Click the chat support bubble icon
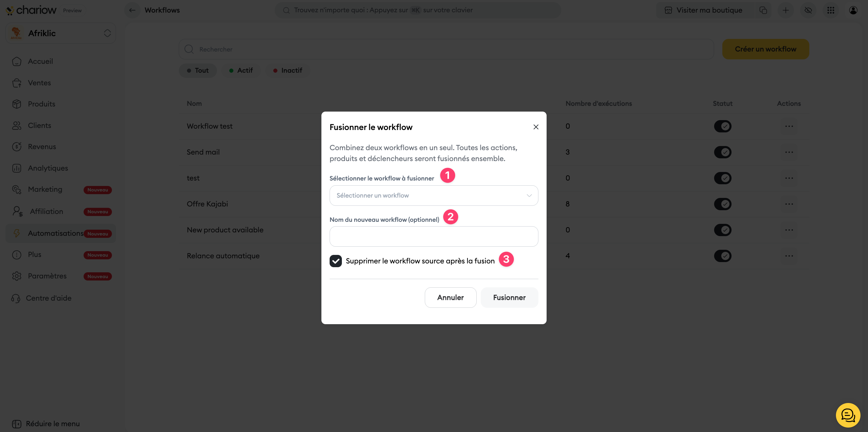The width and height of the screenshot is (868, 432). [848, 415]
